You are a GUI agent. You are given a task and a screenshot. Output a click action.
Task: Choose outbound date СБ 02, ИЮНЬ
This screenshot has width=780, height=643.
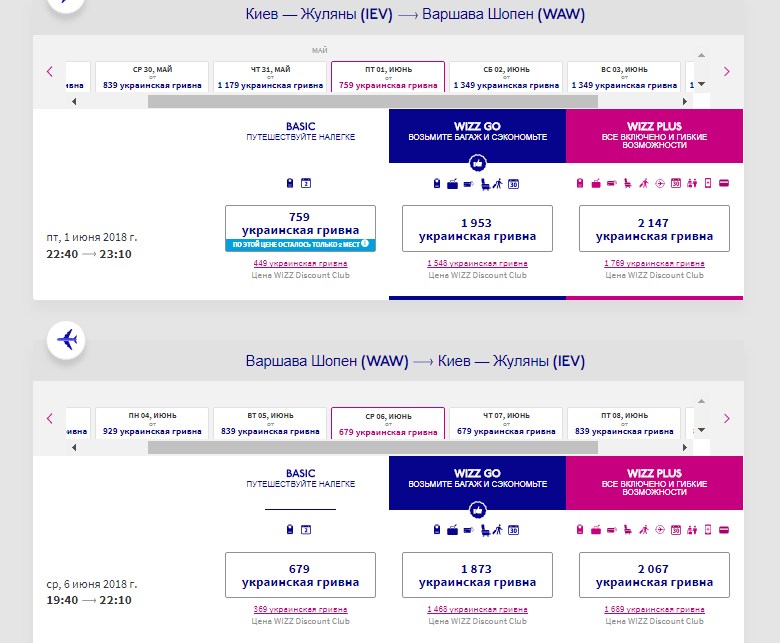click(x=506, y=77)
